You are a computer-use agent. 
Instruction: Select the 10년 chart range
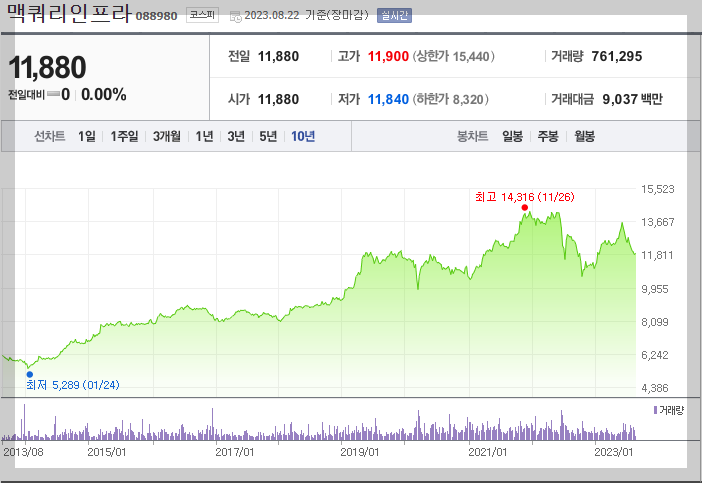point(303,136)
